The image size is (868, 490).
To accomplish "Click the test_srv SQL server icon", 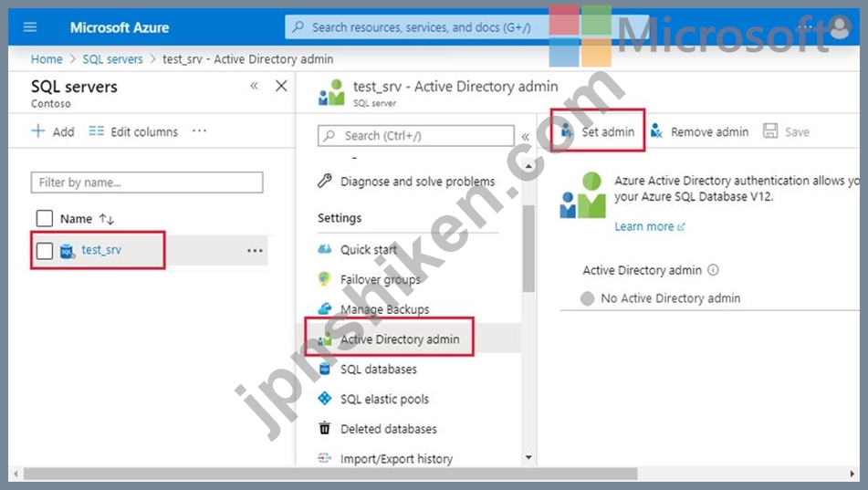I will pos(67,251).
